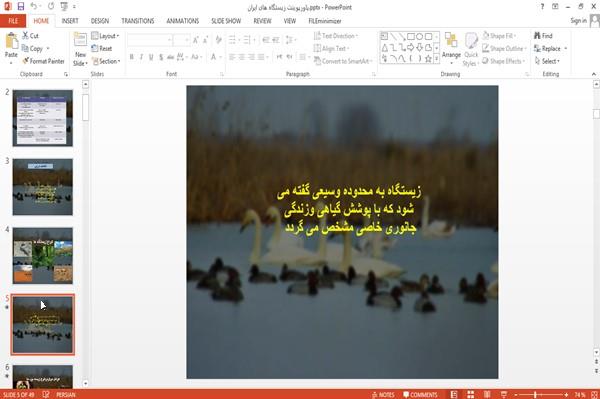
Task: Switch to Slide Sorter view icon
Action: 471,395
